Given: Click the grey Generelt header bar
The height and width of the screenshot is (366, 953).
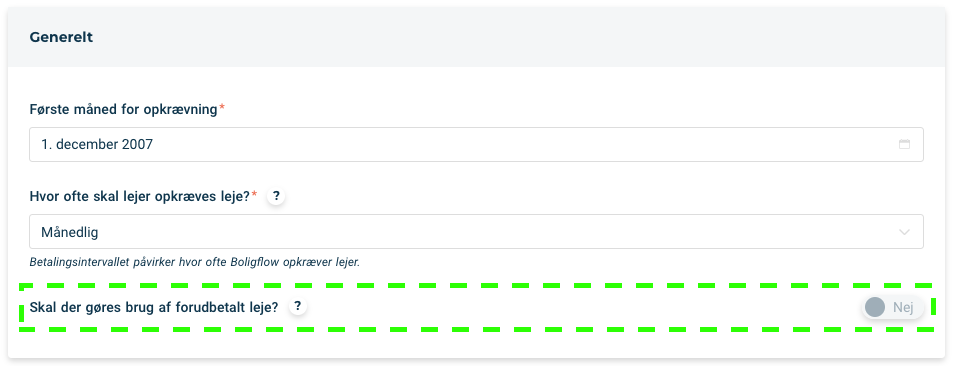Looking at the screenshot, I should 476,37.
